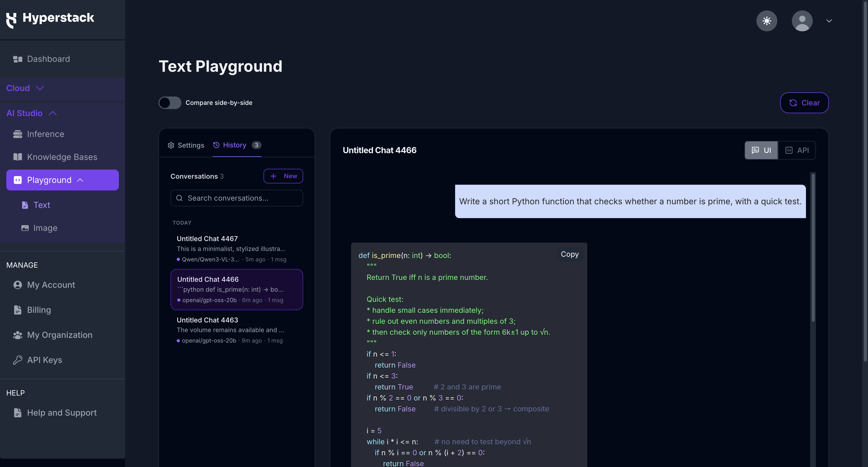This screenshot has width=868, height=467.
Task: Clear the current chat
Action: point(804,103)
